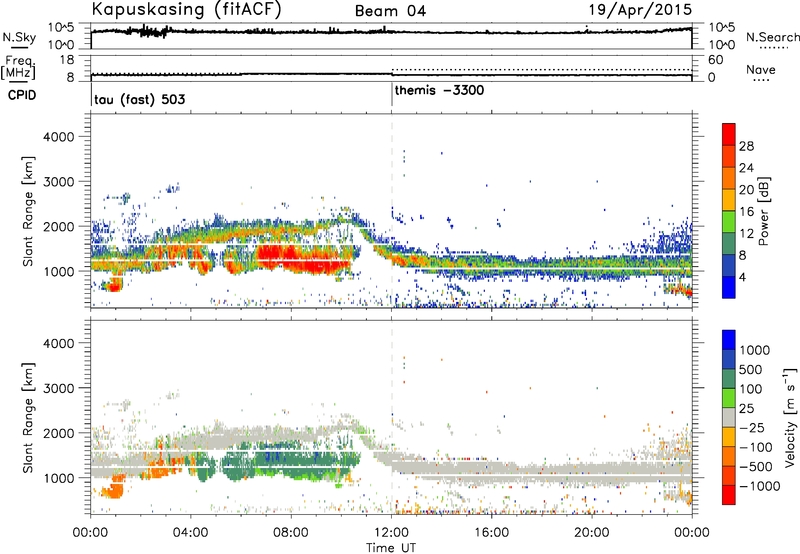
Task: Click the 4 tick on Power color bar
Action: (743, 278)
